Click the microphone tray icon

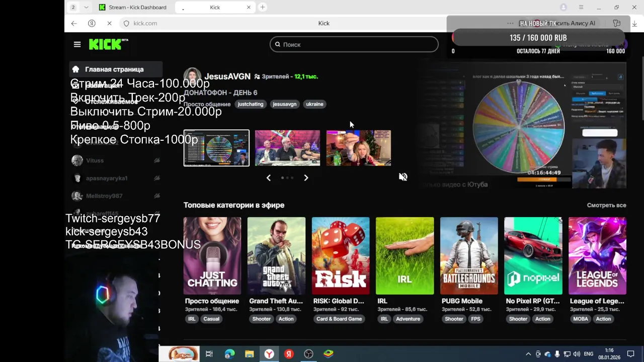coord(557,354)
